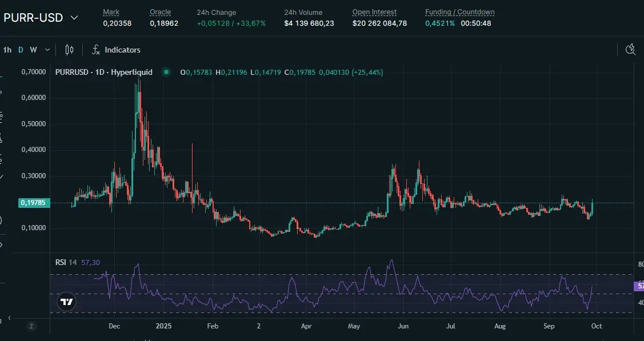Click the 0,50000 price axis label
This screenshot has width=644, height=341.
coord(33,124)
